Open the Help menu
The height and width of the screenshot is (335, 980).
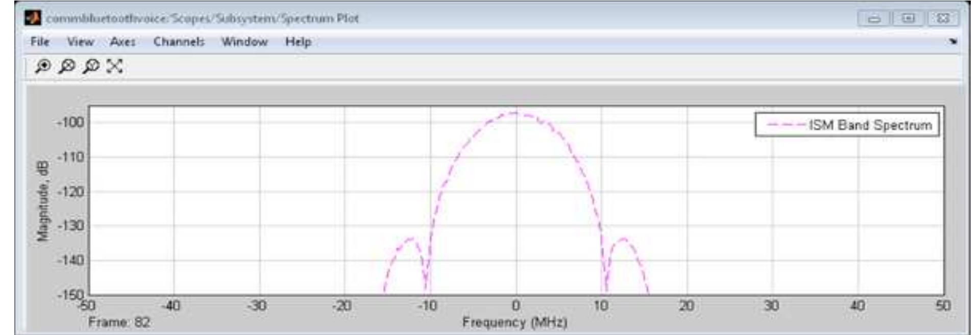click(x=298, y=42)
